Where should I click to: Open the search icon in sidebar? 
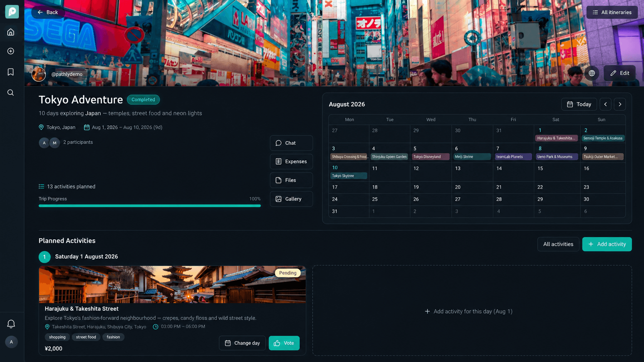click(x=11, y=93)
